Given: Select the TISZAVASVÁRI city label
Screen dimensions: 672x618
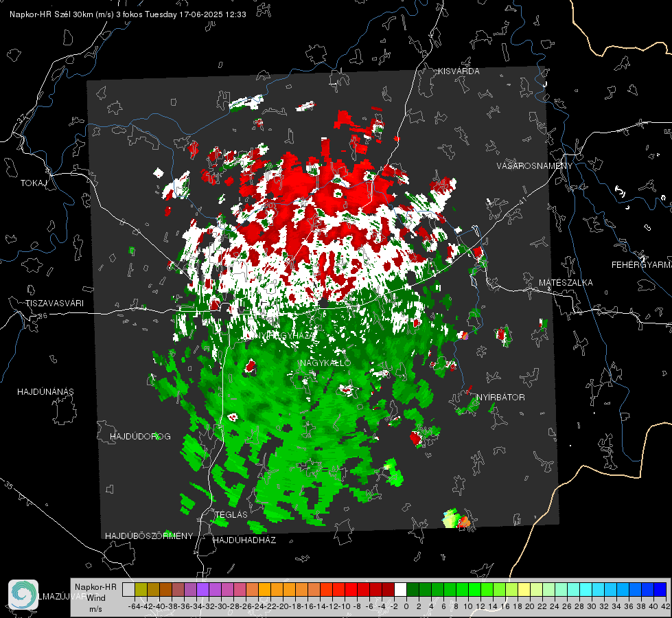Looking at the screenshot, I should coord(54,304).
